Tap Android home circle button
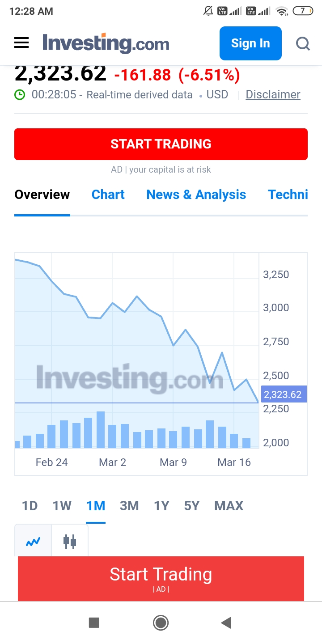This screenshot has width=322, height=644. click(x=161, y=623)
